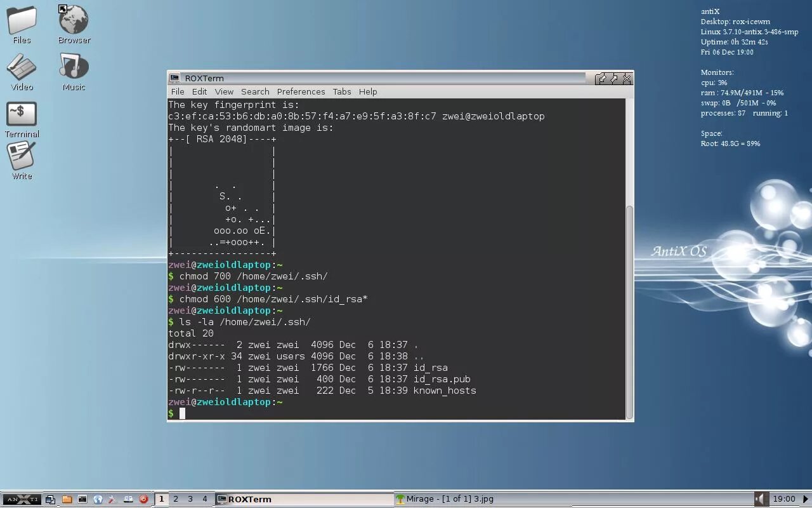Click the 'ram : 74.9M/491M' monitor line
The width and height of the screenshot is (812, 508).
pos(742,93)
